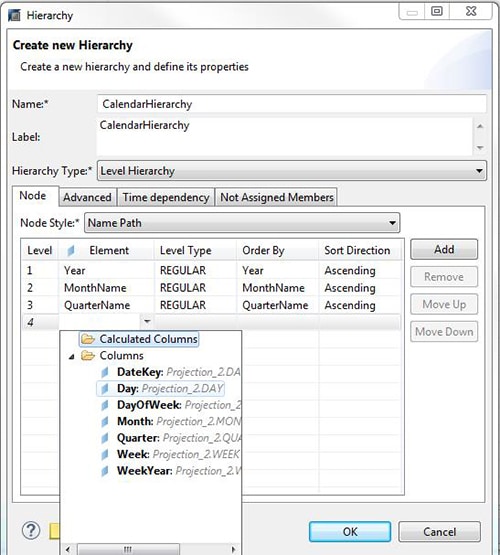Click the help question mark icon
Screen dimensions: 500x555
31,531
